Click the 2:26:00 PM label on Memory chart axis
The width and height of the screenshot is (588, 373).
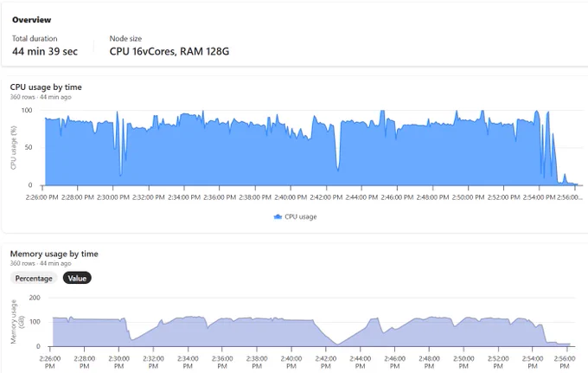click(50, 362)
